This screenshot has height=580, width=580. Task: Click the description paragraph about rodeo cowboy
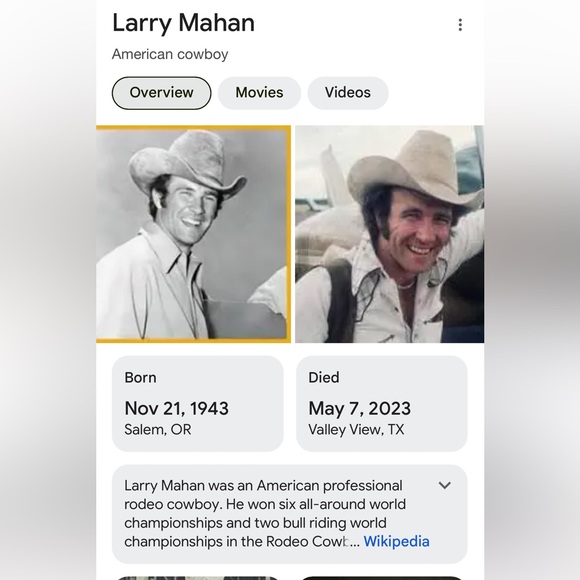(265, 513)
